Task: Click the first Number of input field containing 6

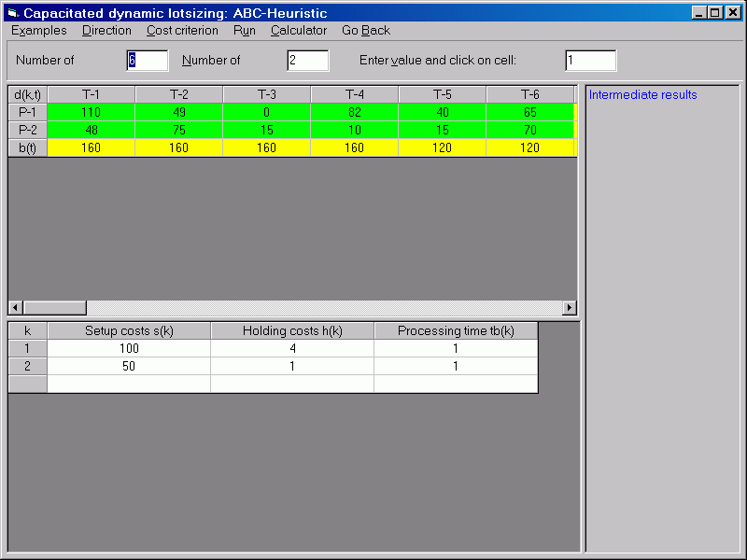Action: tap(148, 61)
